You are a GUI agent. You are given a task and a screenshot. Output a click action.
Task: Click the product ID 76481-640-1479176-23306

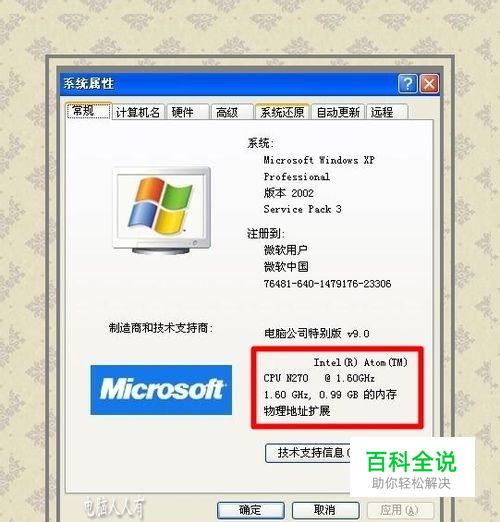click(327, 284)
